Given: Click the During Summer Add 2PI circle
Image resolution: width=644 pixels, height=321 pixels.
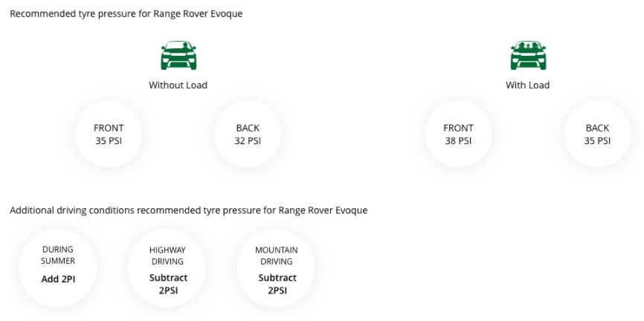Looking at the screenshot, I should click(58, 268).
